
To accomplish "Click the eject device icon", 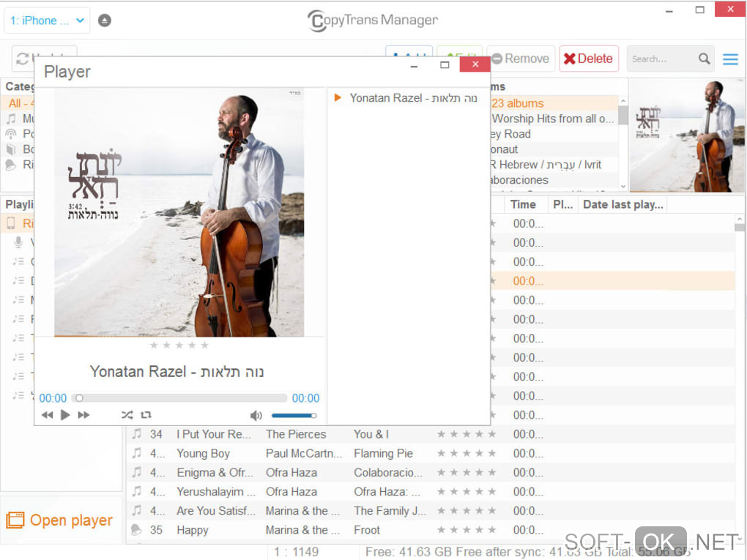I will pyautogui.click(x=104, y=20).
